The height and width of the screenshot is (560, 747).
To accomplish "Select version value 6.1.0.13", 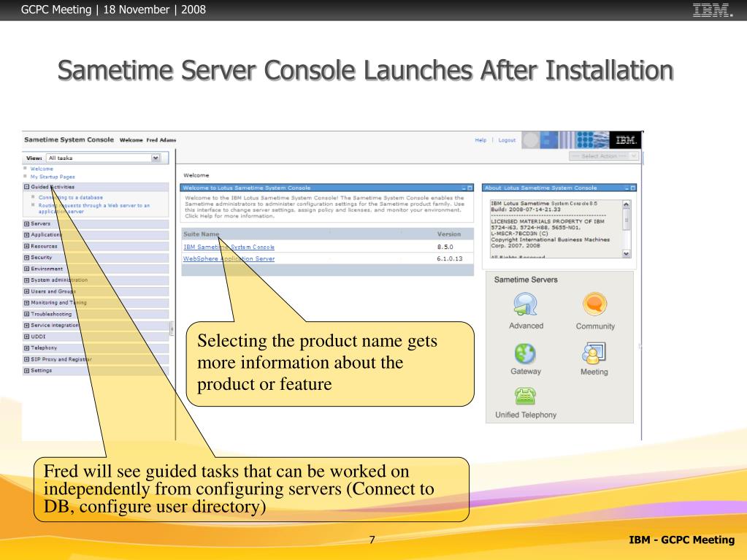I will (450, 258).
